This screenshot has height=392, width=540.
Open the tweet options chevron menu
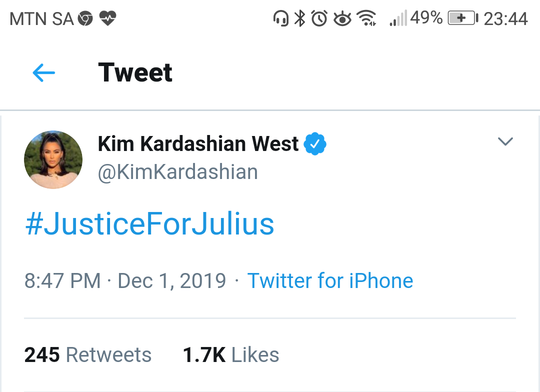coord(505,141)
